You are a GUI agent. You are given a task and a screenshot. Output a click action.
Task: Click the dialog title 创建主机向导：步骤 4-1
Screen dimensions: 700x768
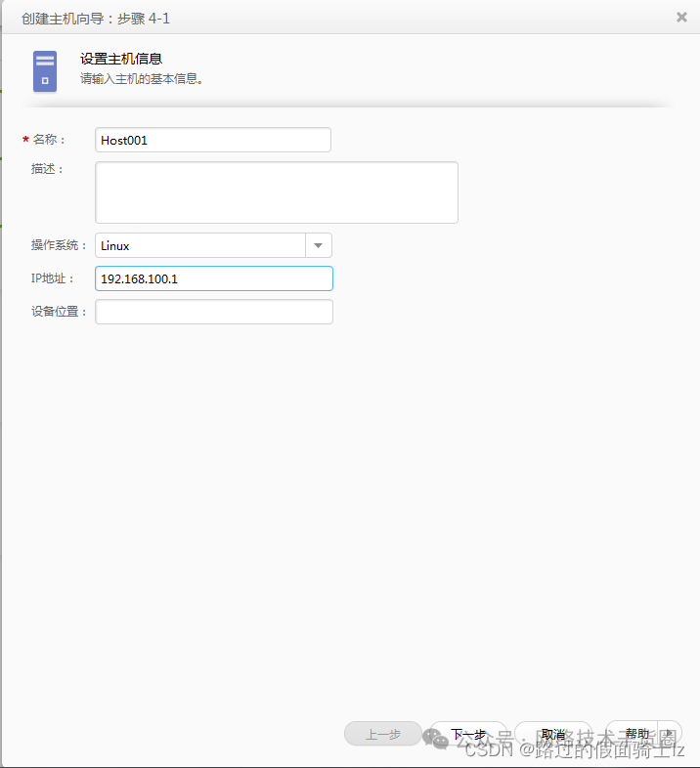point(96,19)
